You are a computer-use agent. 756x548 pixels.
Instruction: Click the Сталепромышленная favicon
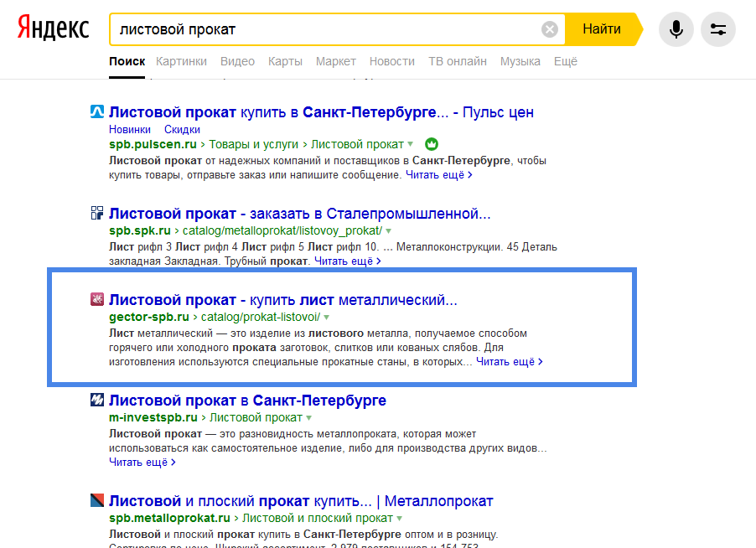coord(97,213)
